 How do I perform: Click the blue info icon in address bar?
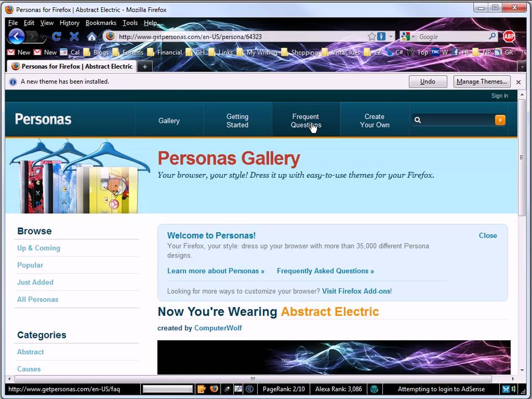pos(381,37)
